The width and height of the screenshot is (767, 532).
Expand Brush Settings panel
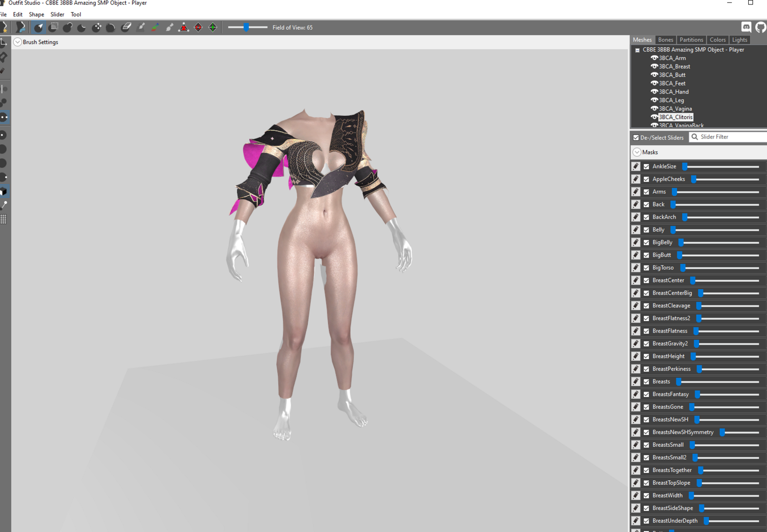pos(17,42)
